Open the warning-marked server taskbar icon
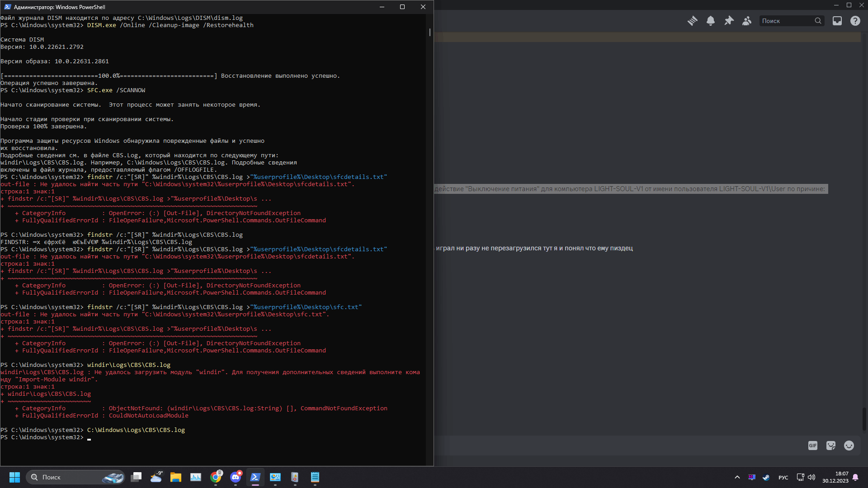868x488 pixels. pos(295,477)
